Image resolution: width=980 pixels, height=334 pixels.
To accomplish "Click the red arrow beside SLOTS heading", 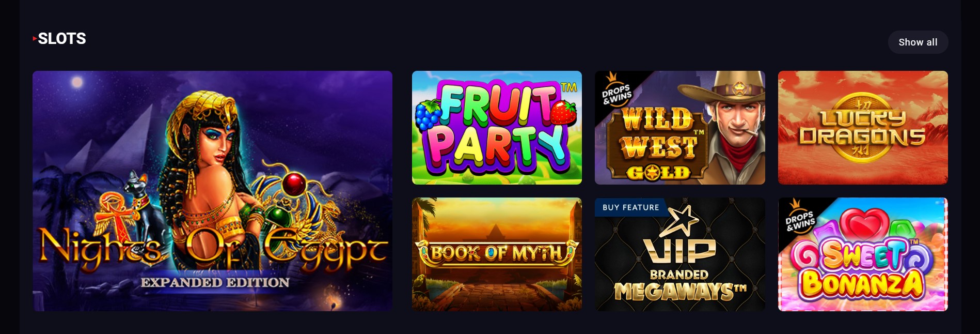I will (x=35, y=38).
